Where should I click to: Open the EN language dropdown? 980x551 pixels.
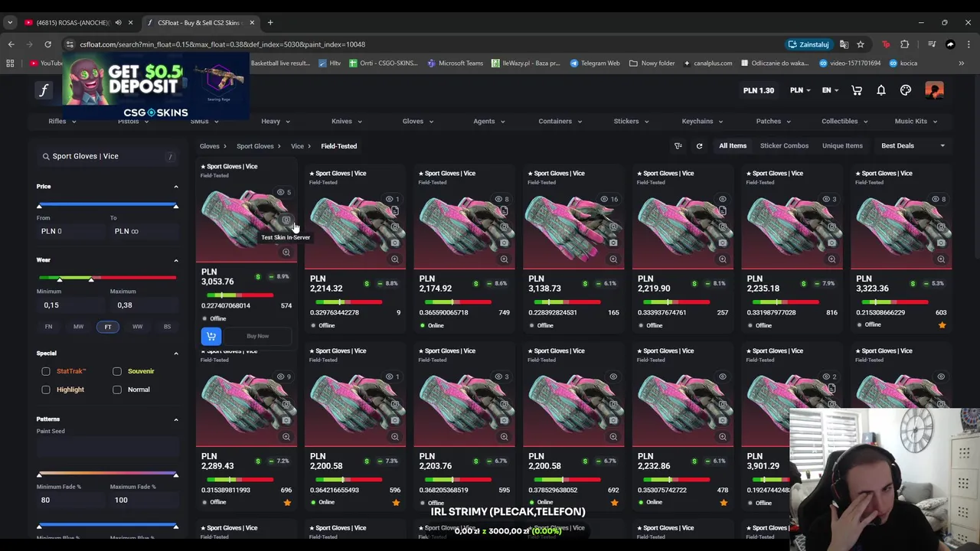tap(830, 90)
